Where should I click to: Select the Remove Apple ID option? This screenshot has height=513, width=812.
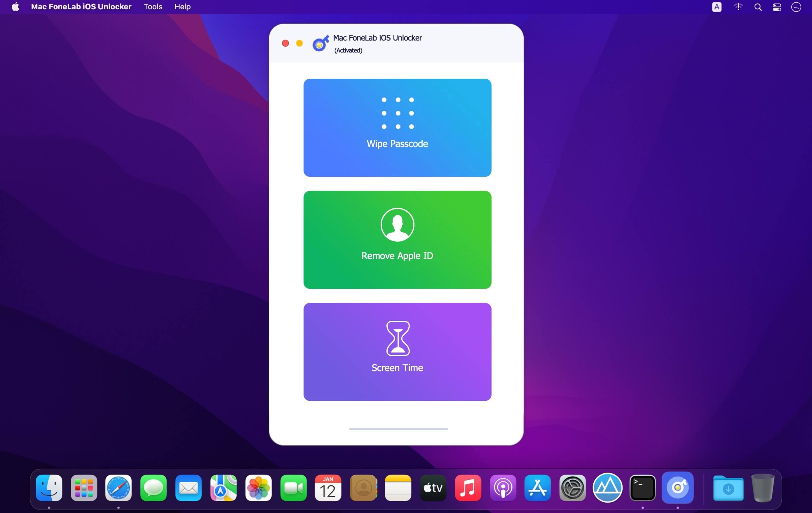click(x=397, y=240)
